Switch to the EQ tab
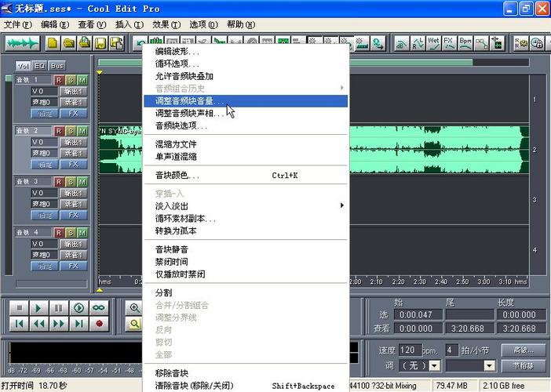The height and width of the screenshot is (392, 551). tap(40, 66)
